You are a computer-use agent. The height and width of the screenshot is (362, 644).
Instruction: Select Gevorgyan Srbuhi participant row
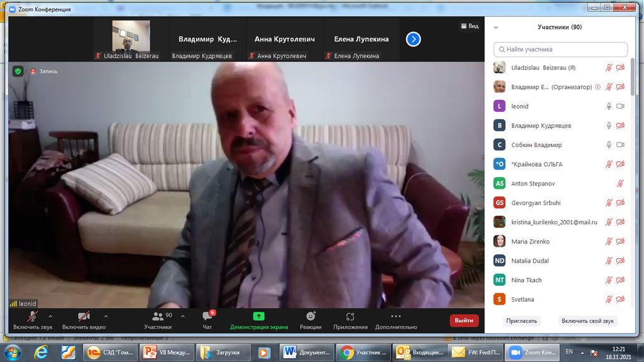tap(560, 203)
